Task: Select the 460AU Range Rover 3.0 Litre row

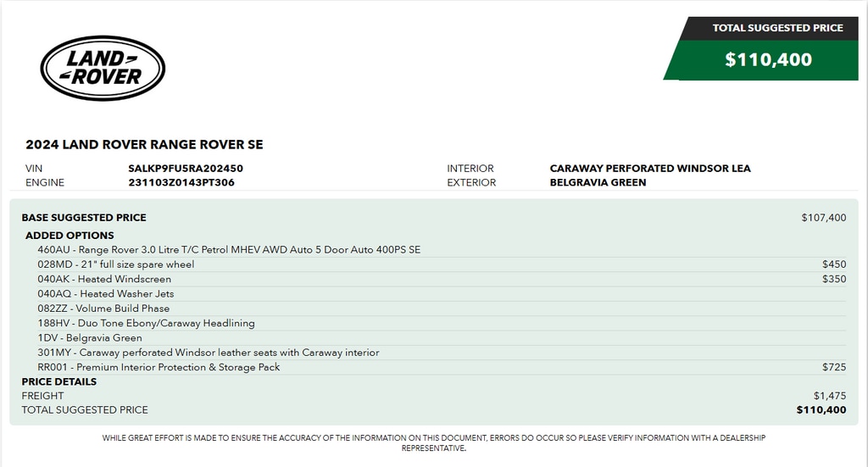Action: 441,249
